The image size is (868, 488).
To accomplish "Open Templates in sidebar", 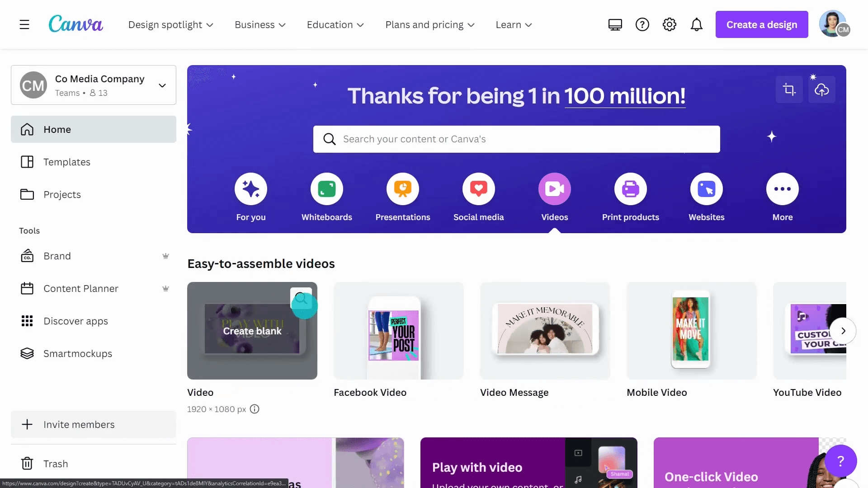I will tap(94, 162).
